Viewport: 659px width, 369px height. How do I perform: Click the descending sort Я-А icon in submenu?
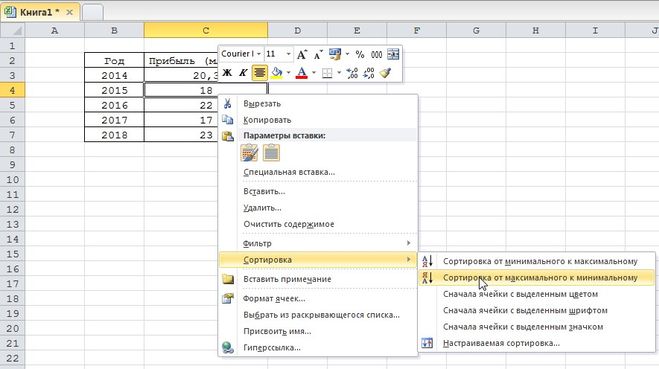(x=427, y=277)
